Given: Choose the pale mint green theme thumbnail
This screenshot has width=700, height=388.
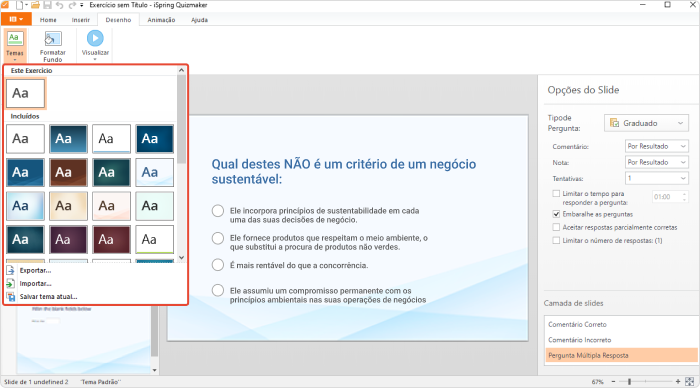Looking at the screenshot, I should click(154, 206).
